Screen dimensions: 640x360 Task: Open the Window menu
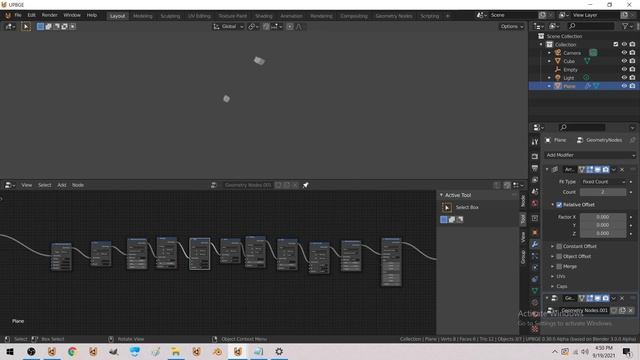[x=72, y=15]
